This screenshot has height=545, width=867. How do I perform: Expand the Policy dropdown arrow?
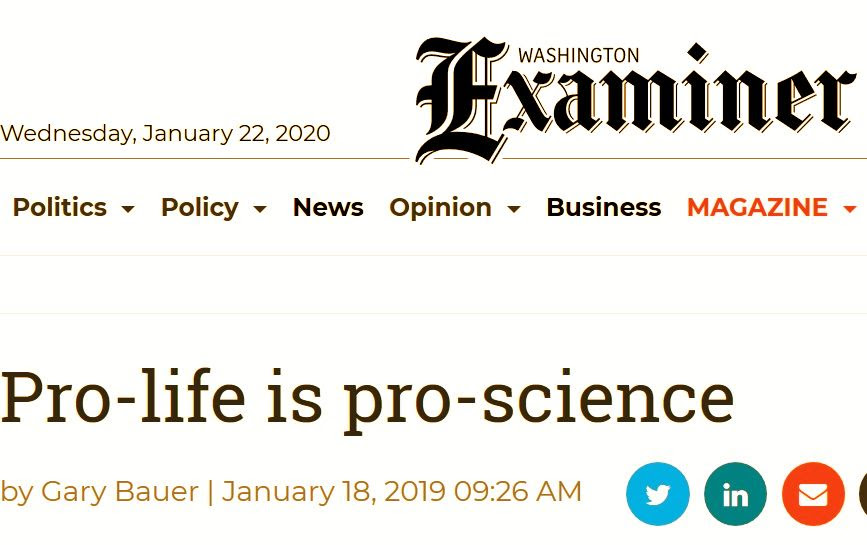click(x=260, y=209)
